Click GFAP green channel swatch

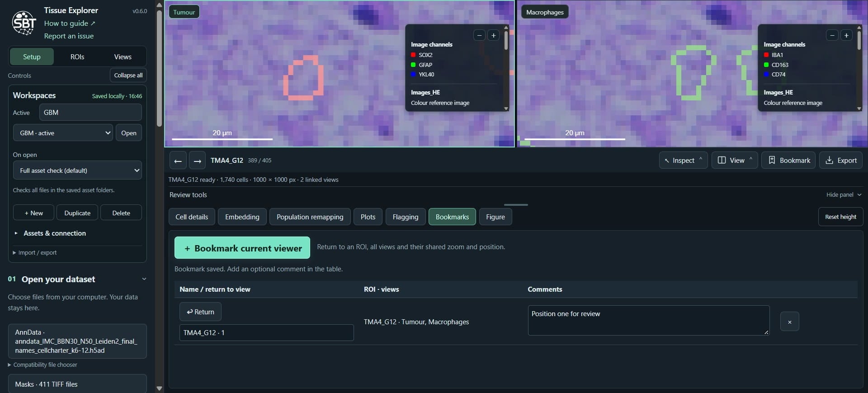click(x=413, y=65)
